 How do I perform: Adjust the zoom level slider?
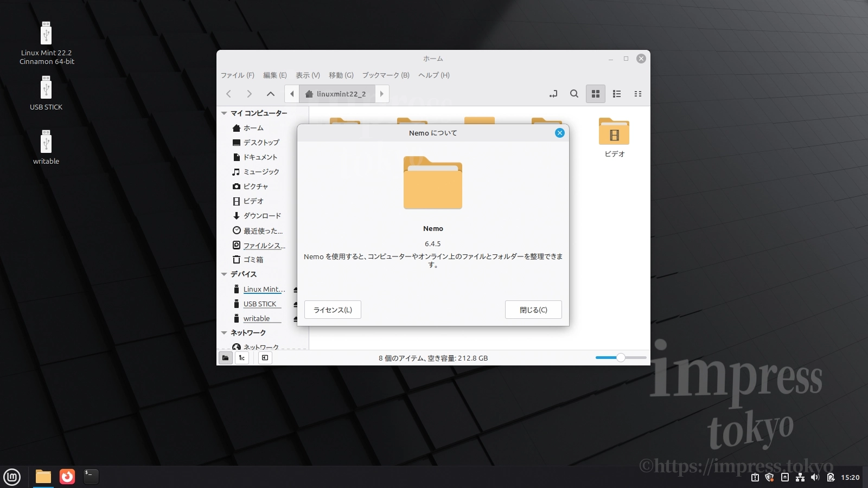621,358
